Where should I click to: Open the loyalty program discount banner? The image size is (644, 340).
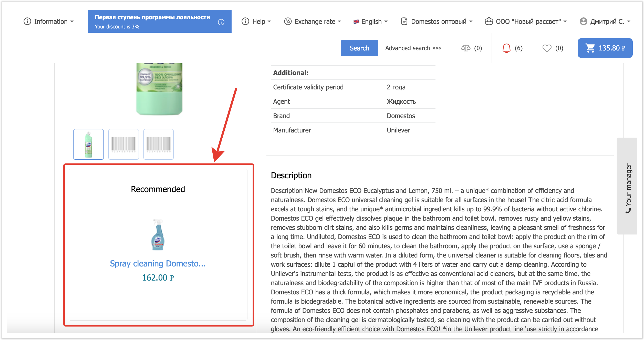point(160,21)
